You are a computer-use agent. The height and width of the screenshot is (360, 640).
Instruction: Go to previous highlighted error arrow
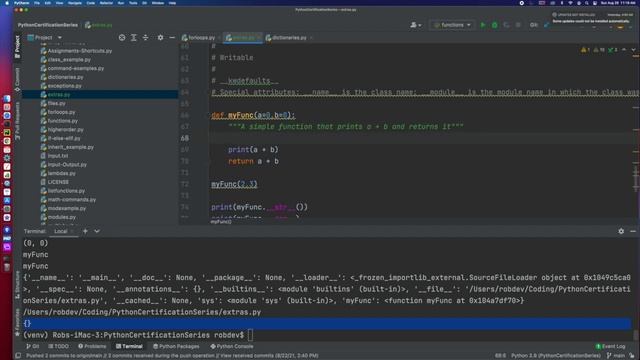click(x=624, y=49)
